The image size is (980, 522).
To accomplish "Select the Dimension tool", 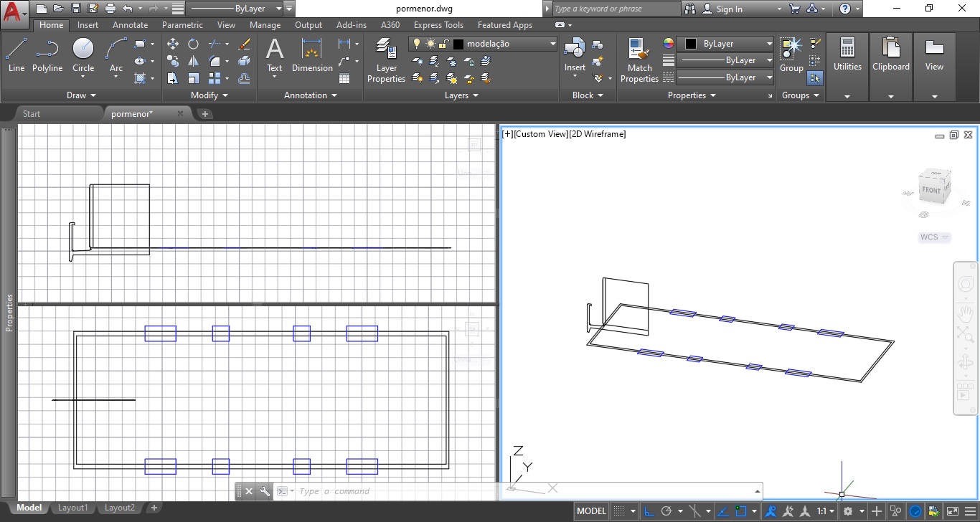I will tap(312, 55).
